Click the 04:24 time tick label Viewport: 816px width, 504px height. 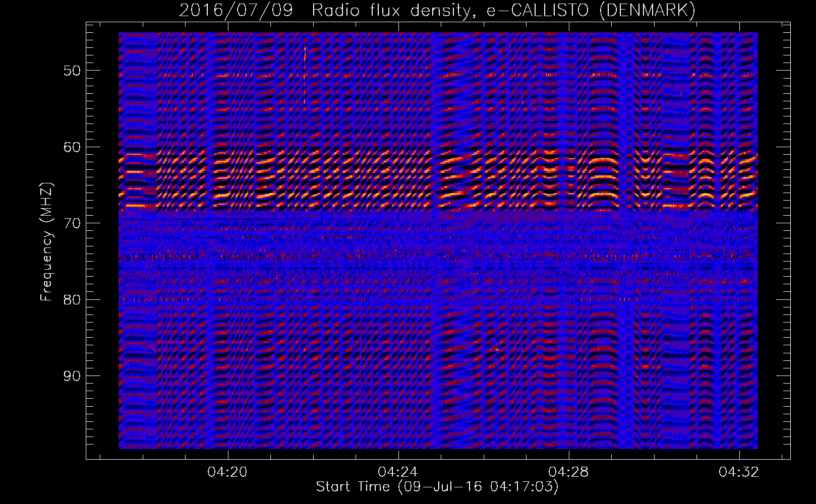pos(398,472)
